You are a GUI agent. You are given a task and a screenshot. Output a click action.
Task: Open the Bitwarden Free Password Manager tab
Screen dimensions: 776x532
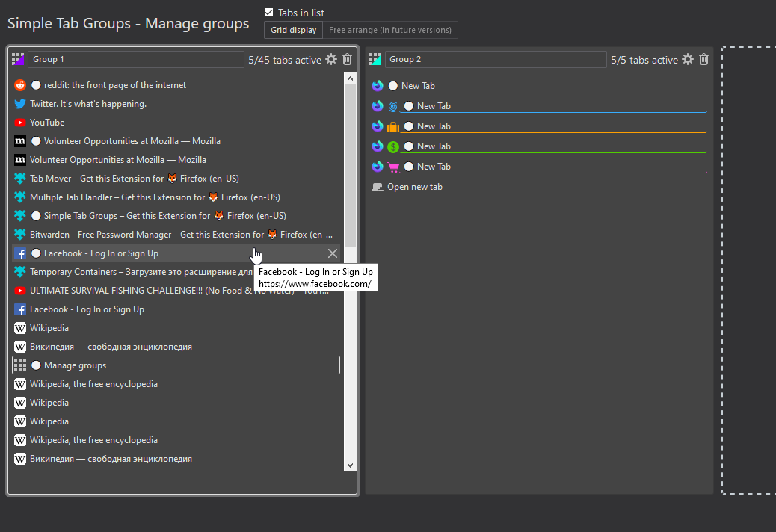(x=176, y=235)
